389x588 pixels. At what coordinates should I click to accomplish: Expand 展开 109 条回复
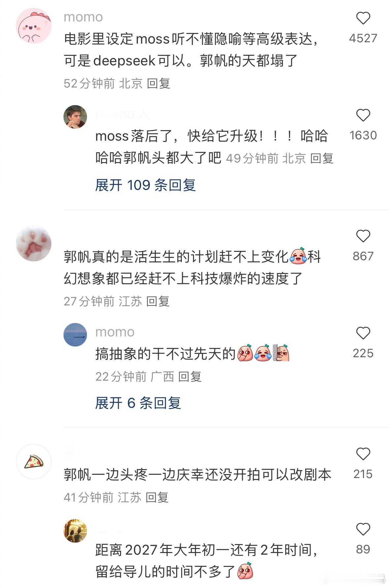pyautogui.click(x=146, y=185)
